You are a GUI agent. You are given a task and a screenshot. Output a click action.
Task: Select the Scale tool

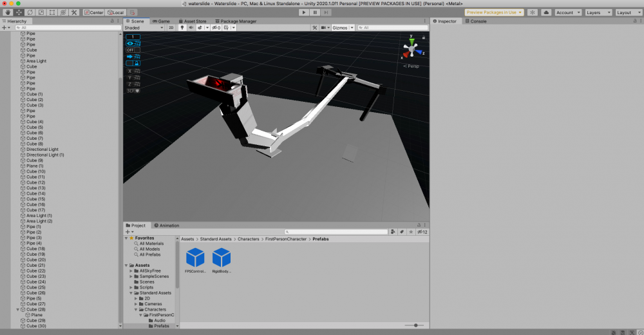point(41,12)
